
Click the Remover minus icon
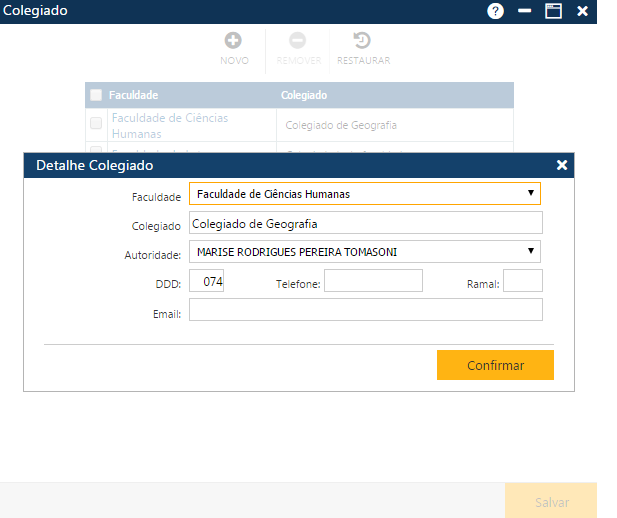(x=298, y=41)
